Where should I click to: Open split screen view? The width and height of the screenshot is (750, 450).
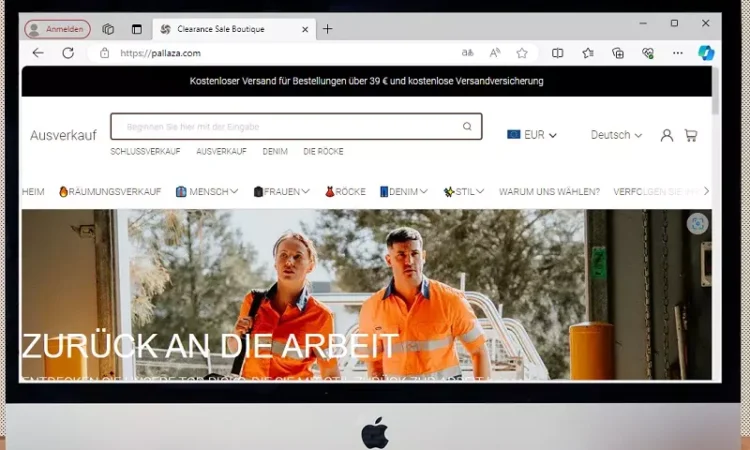(557, 53)
